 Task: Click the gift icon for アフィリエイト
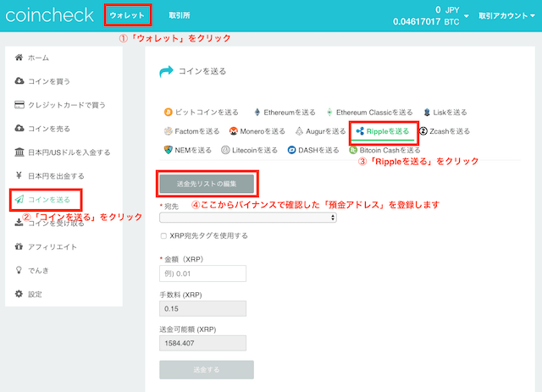[19, 246]
